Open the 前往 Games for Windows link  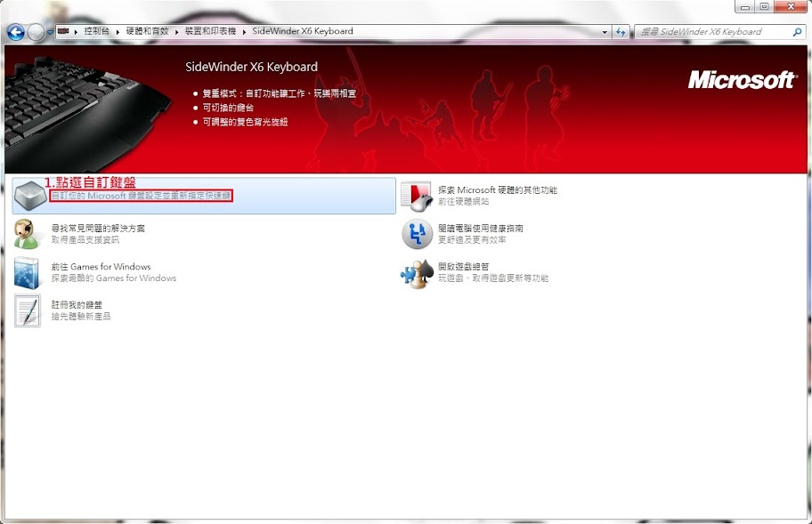[101, 266]
